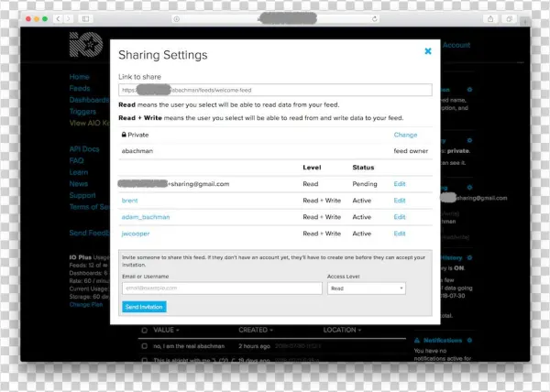Edit sharing access for jwcooper
This screenshot has width=550, height=392.
[x=400, y=234]
